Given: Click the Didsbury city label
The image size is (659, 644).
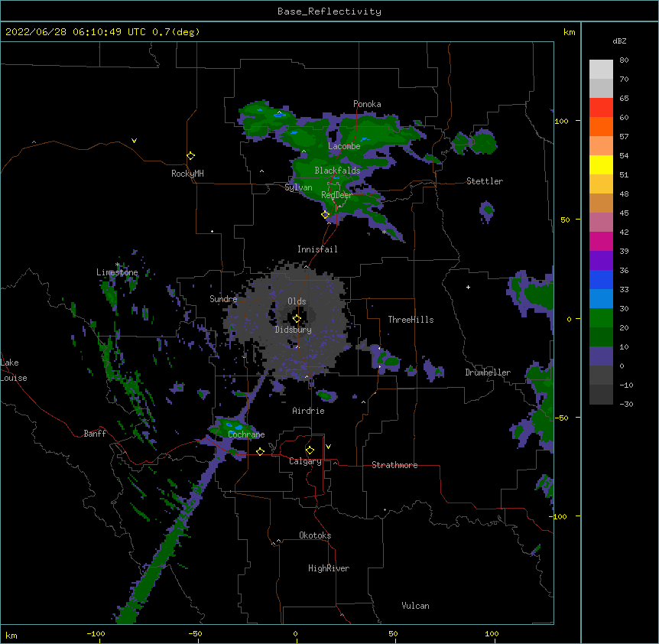Looking at the screenshot, I should coord(294,330).
